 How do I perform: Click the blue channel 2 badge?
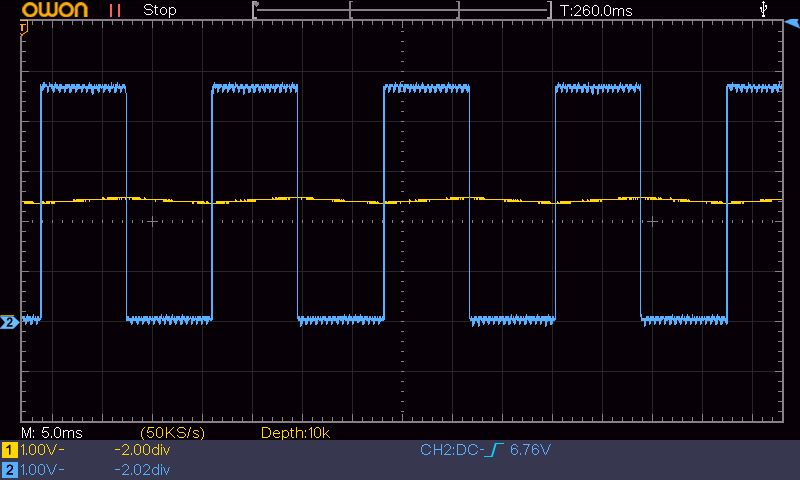[x=9, y=470]
